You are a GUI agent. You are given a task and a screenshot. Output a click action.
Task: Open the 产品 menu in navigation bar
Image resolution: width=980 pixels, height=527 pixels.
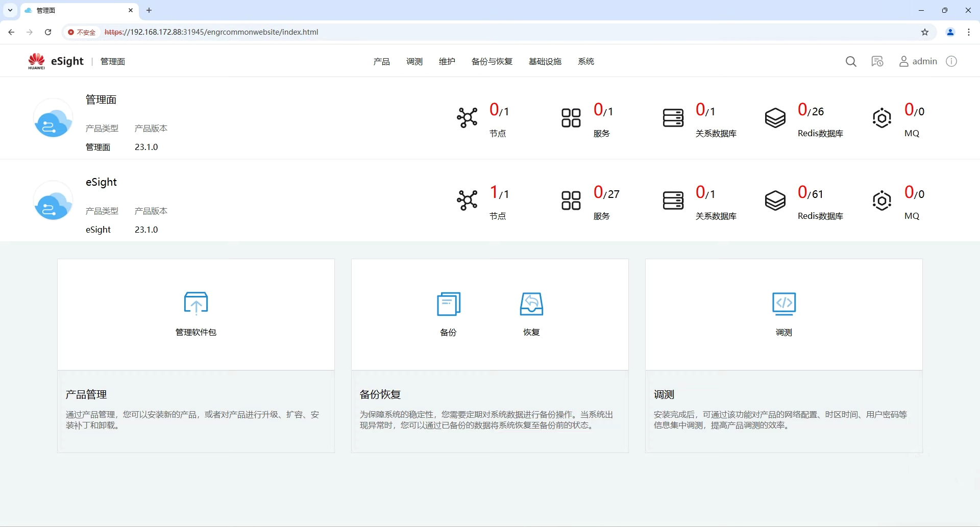381,62
